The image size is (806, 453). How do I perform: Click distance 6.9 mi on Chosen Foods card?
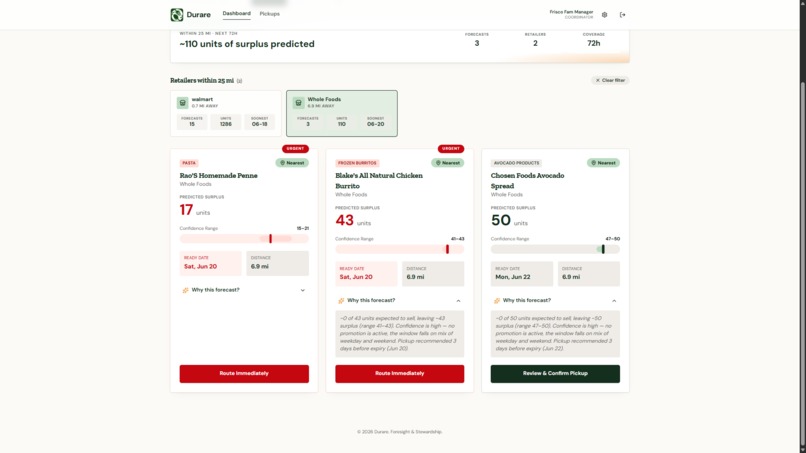pos(571,277)
